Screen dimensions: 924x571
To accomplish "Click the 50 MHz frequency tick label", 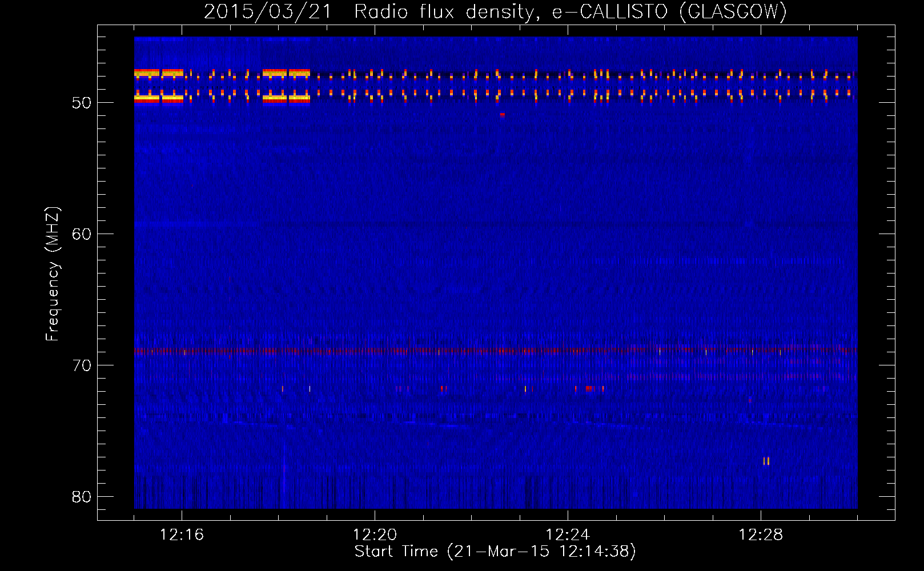I will pos(82,103).
